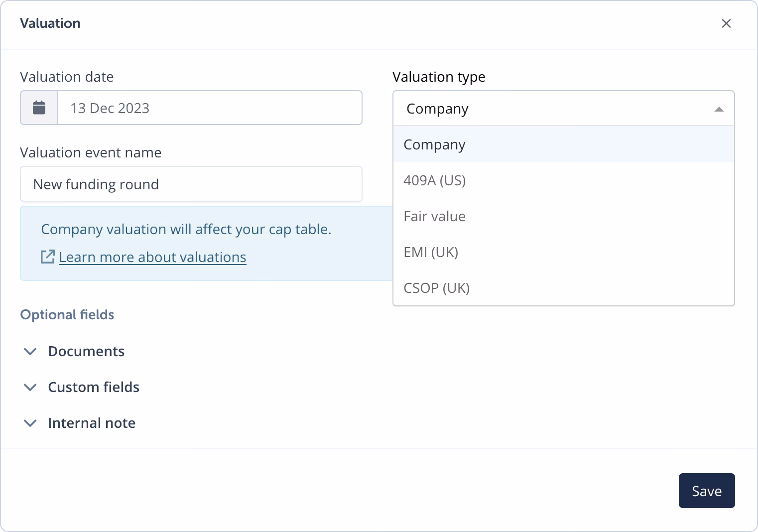758x532 pixels.
Task: Collapse the Valuation type dropdown arrow
Action: click(719, 109)
